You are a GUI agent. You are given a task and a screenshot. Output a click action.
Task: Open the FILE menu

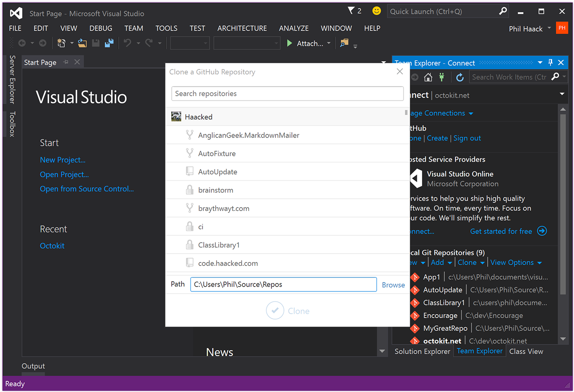coord(15,28)
